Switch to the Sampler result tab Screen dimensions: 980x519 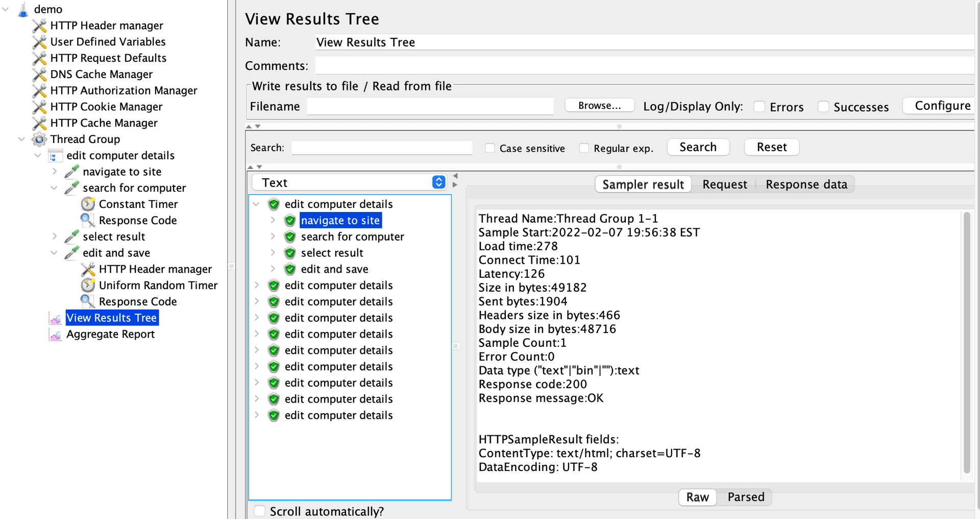(643, 184)
